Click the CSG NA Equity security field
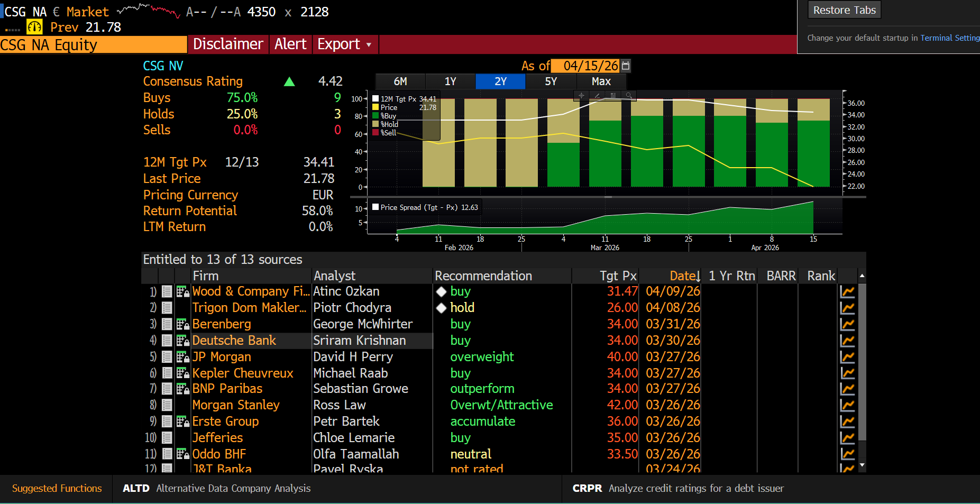 coord(94,45)
